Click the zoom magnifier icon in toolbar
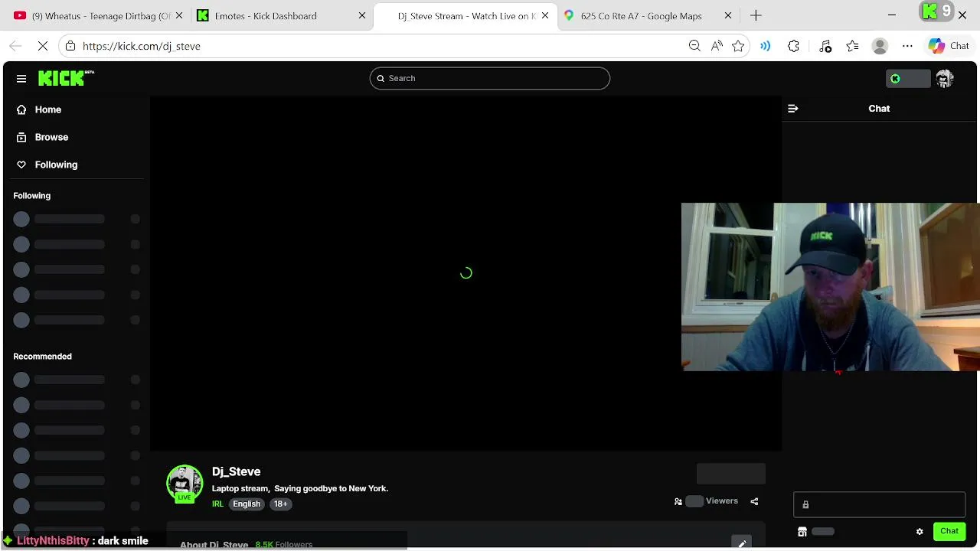 [x=694, y=46]
